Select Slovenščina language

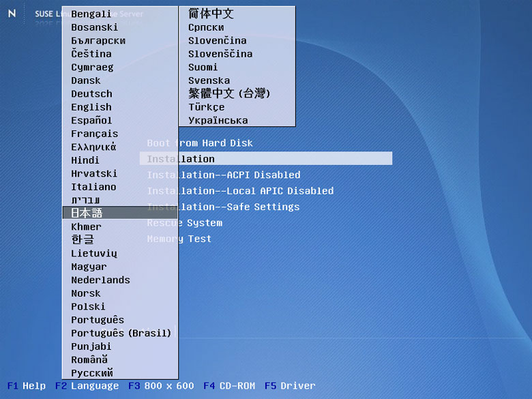pyautogui.click(x=220, y=54)
